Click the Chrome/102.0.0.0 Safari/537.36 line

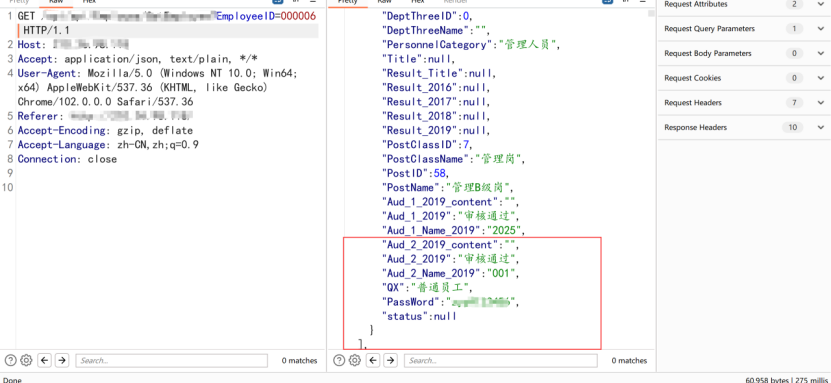tap(105, 102)
